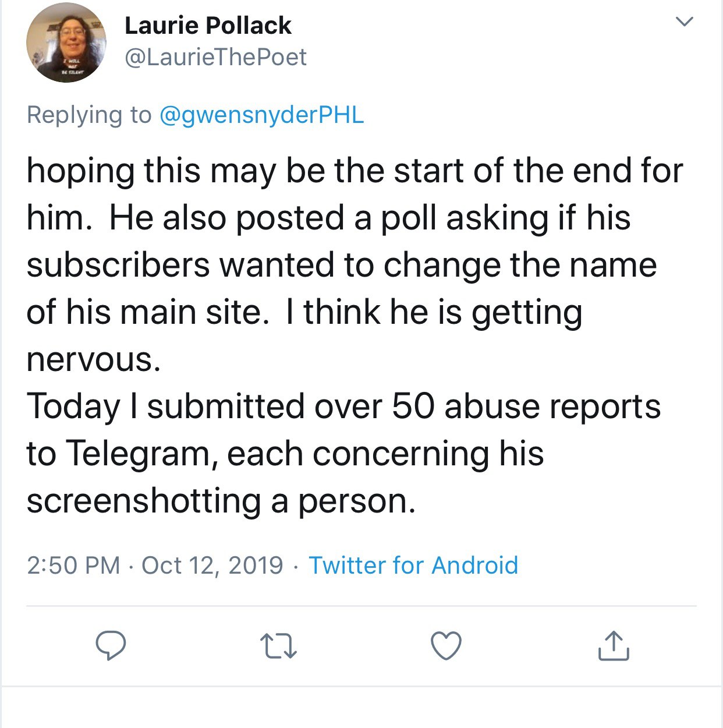The image size is (723, 728).
Task: Click the text 'of his main site.'
Action: (148, 312)
